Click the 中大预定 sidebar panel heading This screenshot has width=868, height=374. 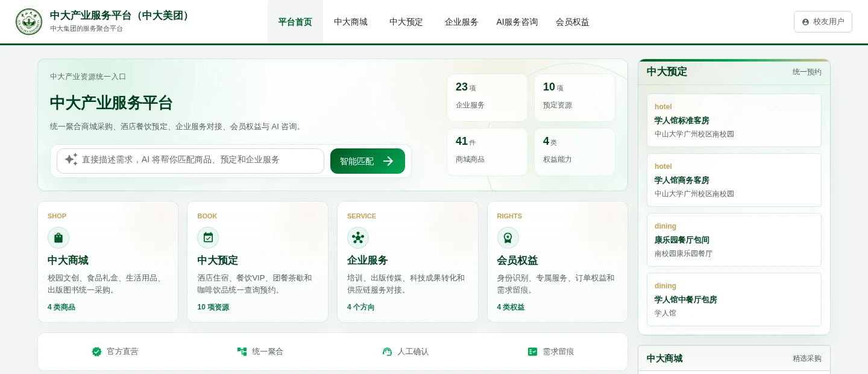pyautogui.click(x=667, y=72)
